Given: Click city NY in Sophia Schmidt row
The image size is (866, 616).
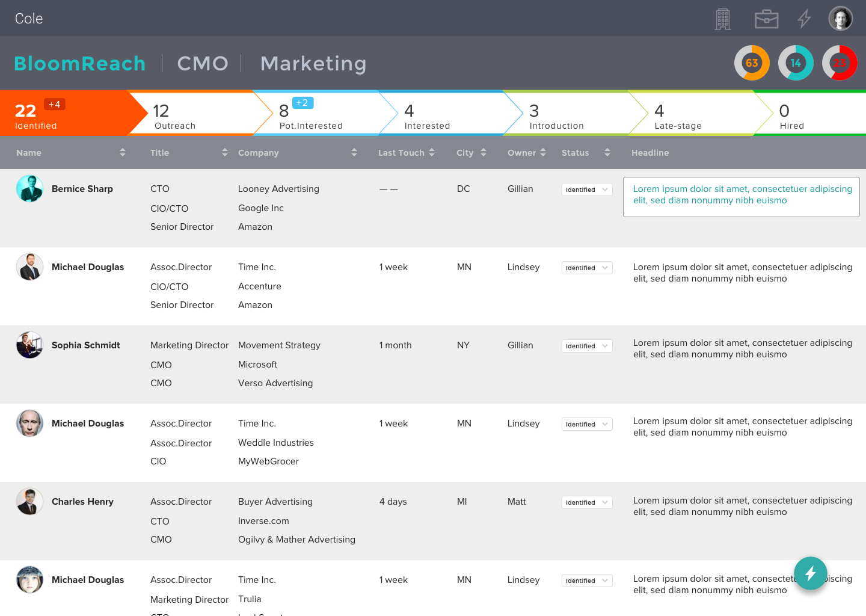Looking at the screenshot, I should coord(463,345).
